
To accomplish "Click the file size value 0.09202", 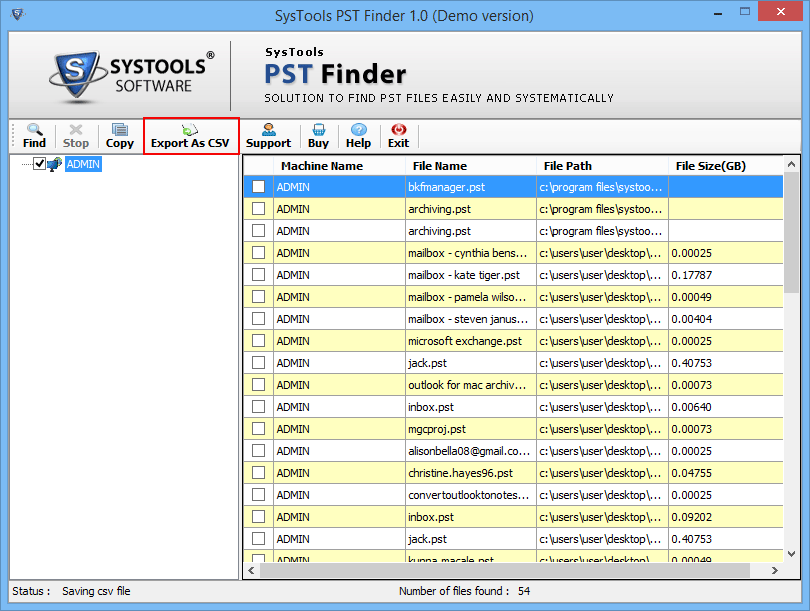I will (691, 517).
